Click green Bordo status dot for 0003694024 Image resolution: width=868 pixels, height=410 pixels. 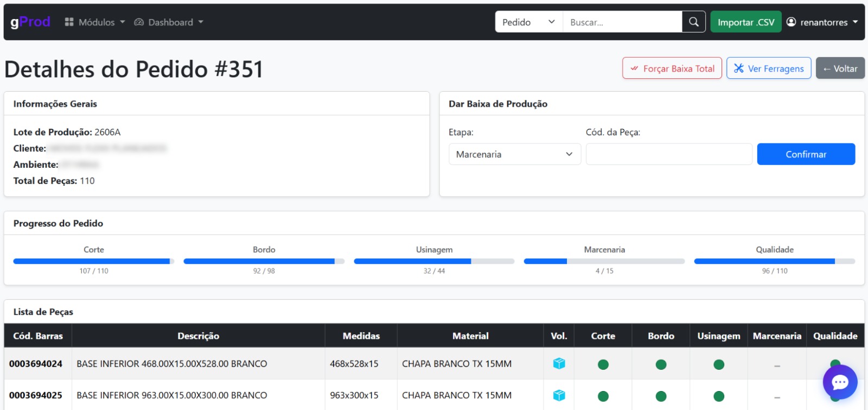click(x=661, y=364)
